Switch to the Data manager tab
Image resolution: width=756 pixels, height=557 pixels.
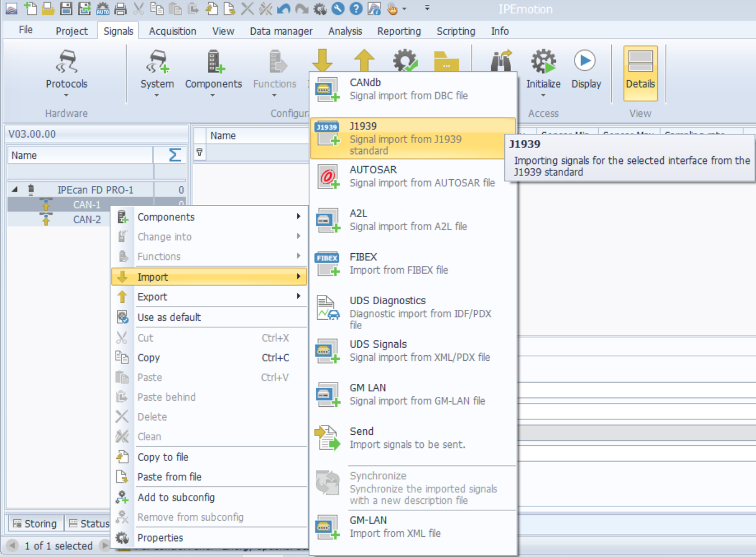[x=281, y=31]
